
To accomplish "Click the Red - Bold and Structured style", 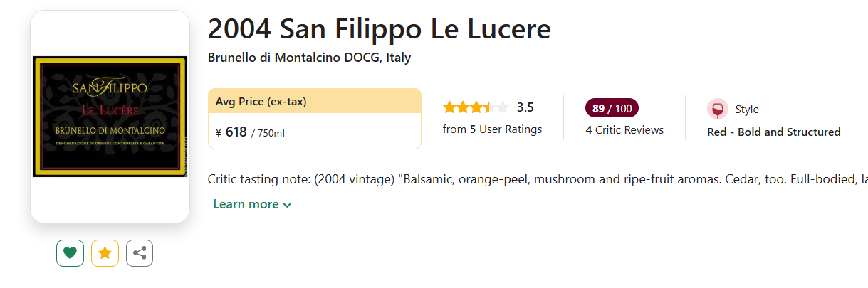I will [773, 132].
